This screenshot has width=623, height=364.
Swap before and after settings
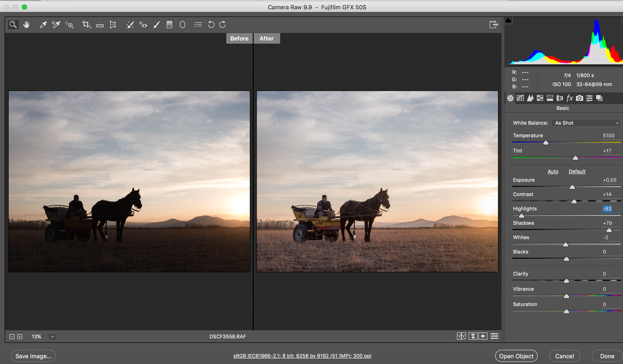click(x=473, y=336)
